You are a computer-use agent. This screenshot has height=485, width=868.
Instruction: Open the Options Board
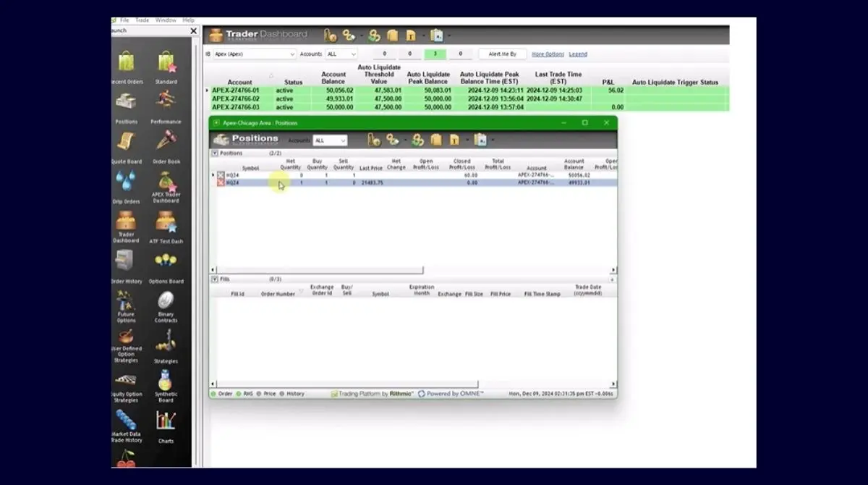tap(166, 259)
